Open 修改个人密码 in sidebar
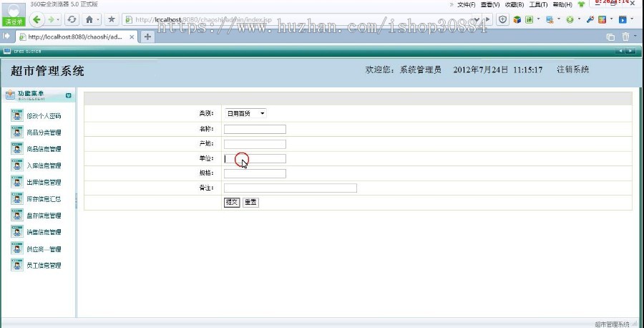Viewport: 644px width, 328px height. click(44, 116)
